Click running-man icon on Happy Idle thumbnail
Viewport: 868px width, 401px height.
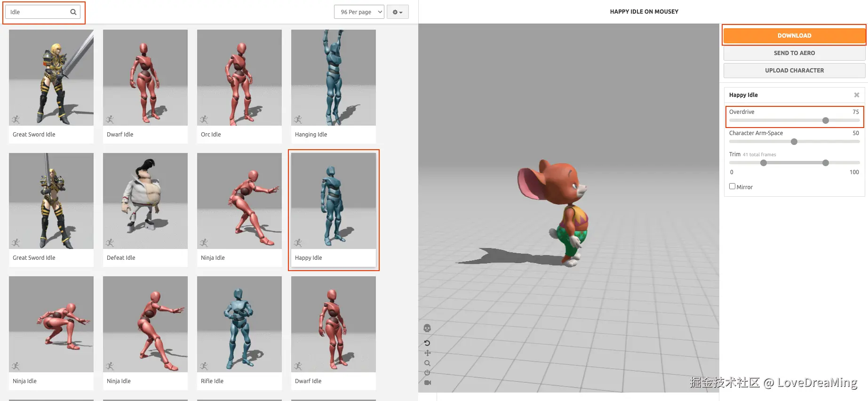(298, 243)
